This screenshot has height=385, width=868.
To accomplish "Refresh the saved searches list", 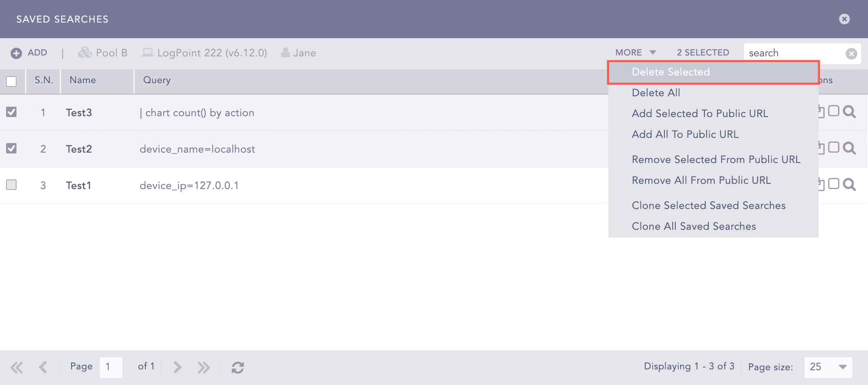I will [238, 367].
